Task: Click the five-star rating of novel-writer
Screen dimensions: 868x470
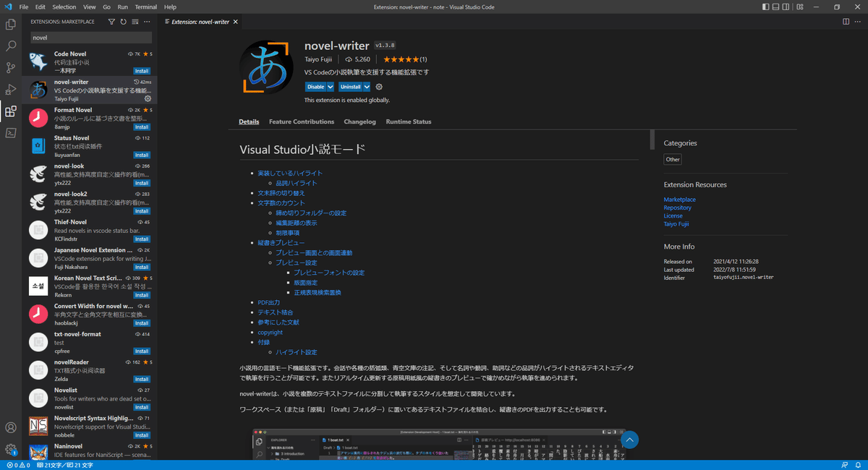Action: (401, 59)
